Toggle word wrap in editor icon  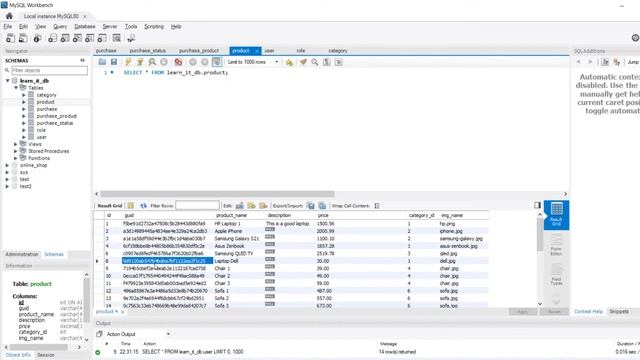338,62
